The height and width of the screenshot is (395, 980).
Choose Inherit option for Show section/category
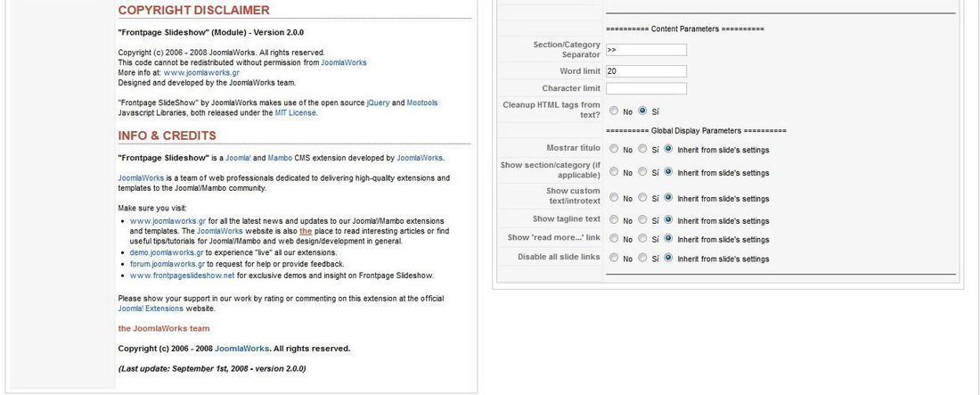pos(668,171)
